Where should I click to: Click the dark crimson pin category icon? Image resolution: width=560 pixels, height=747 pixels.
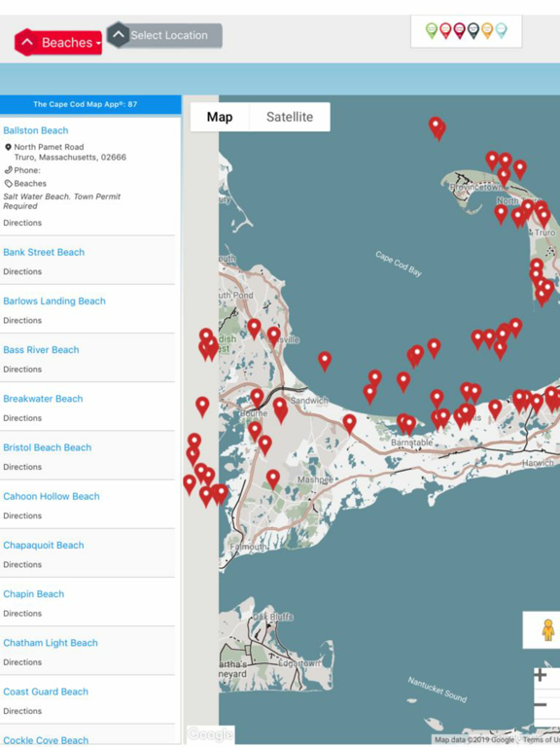tap(459, 31)
